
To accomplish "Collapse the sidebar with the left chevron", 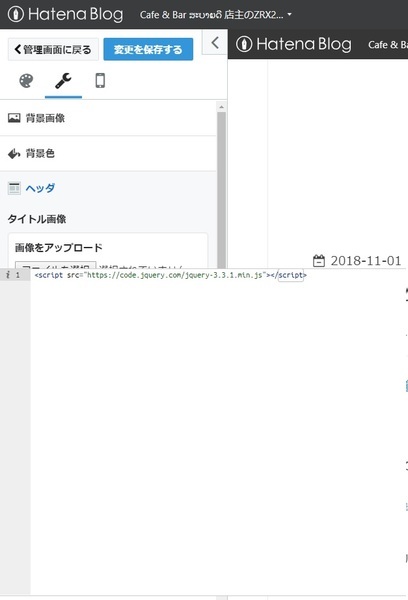I will click(215, 42).
